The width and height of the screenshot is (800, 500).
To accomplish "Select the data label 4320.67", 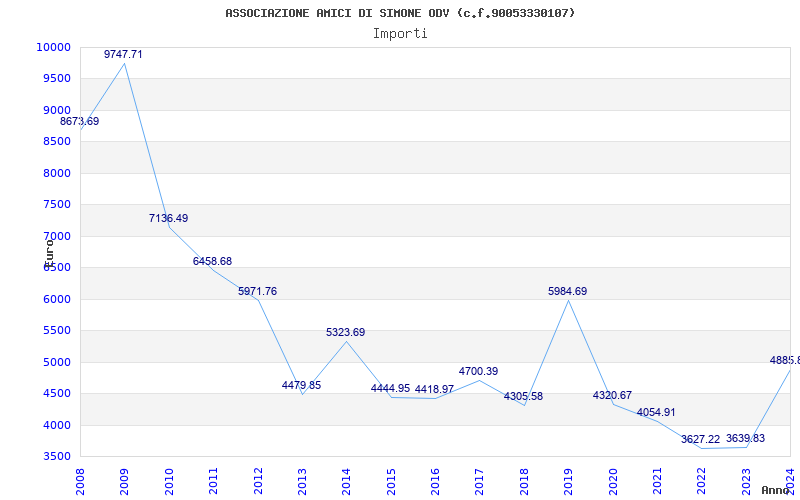I will click(612, 395).
